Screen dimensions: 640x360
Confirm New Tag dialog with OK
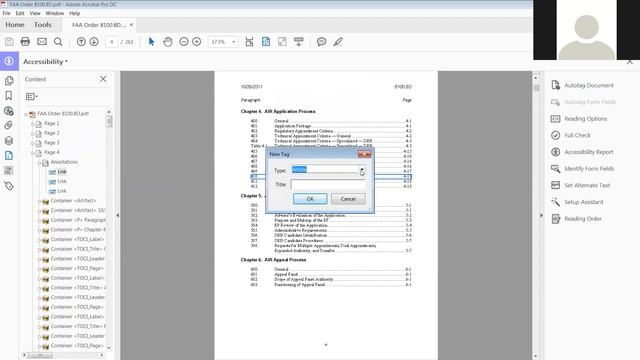pyautogui.click(x=310, y=199)
